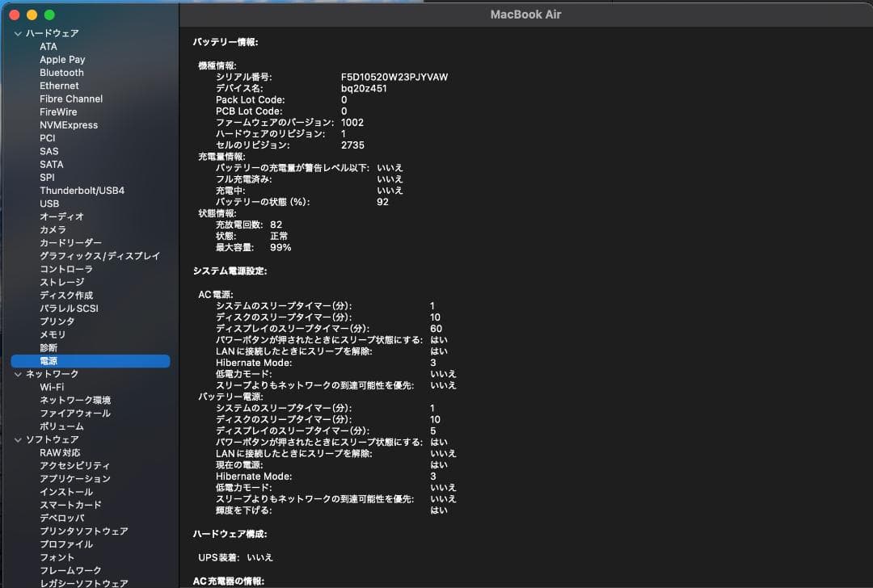Viewport: 873px width, 588px height.
Task: Select PCI in the hardware list
Action: (x=48, y=138)
